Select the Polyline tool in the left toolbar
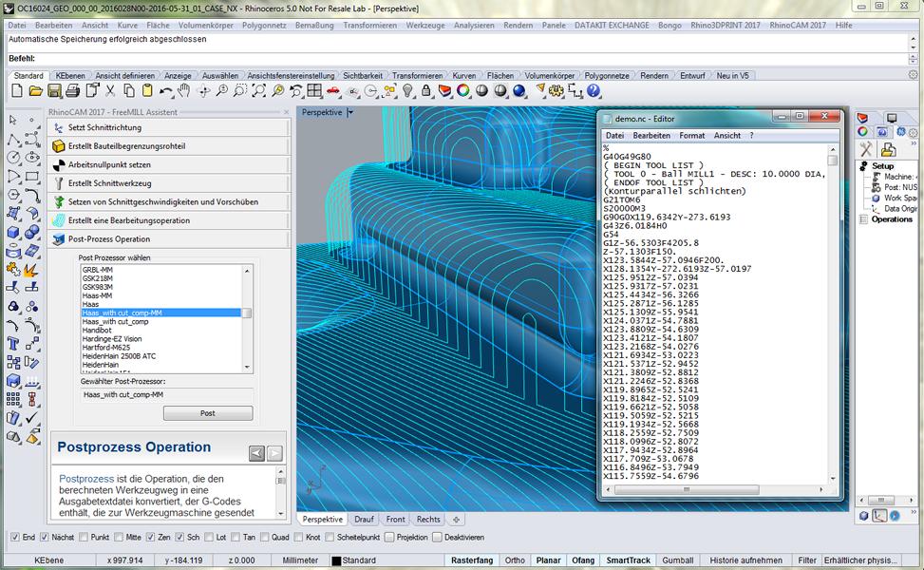The width and height of the screenshot is (924, 570). tap(13, 139)
